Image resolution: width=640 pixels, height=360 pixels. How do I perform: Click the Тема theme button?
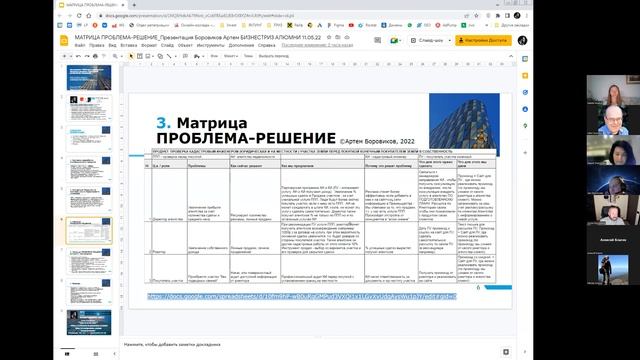click(x=248, y=56)
